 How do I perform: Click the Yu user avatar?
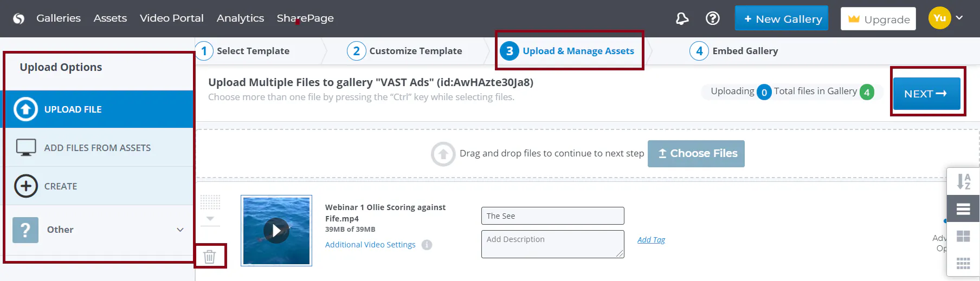[x=939, y=18]
